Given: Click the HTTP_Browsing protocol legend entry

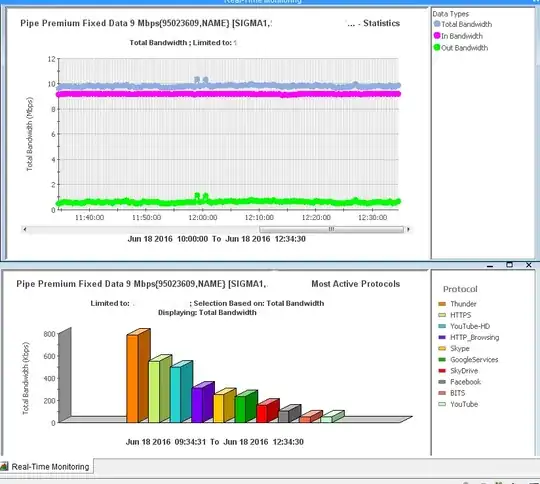Looking at the screenshot, I should point(468,337).
